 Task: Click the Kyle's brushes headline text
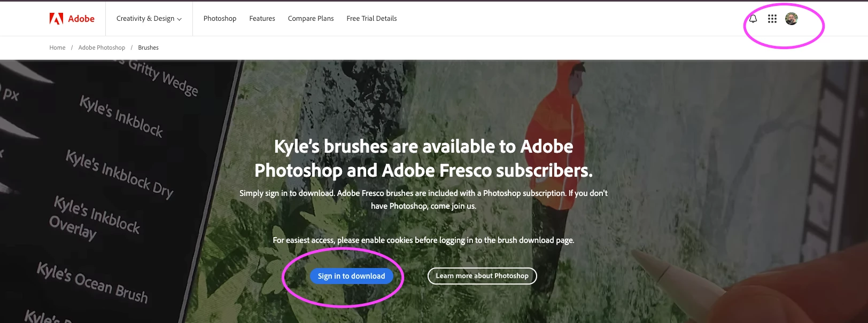point(423,158)
